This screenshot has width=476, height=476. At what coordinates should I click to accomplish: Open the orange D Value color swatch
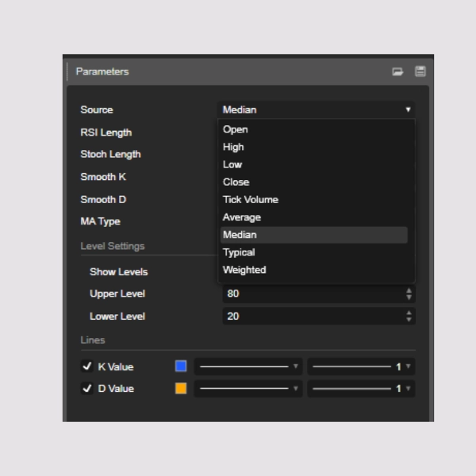pyautogui.click(x=181, y=389)
